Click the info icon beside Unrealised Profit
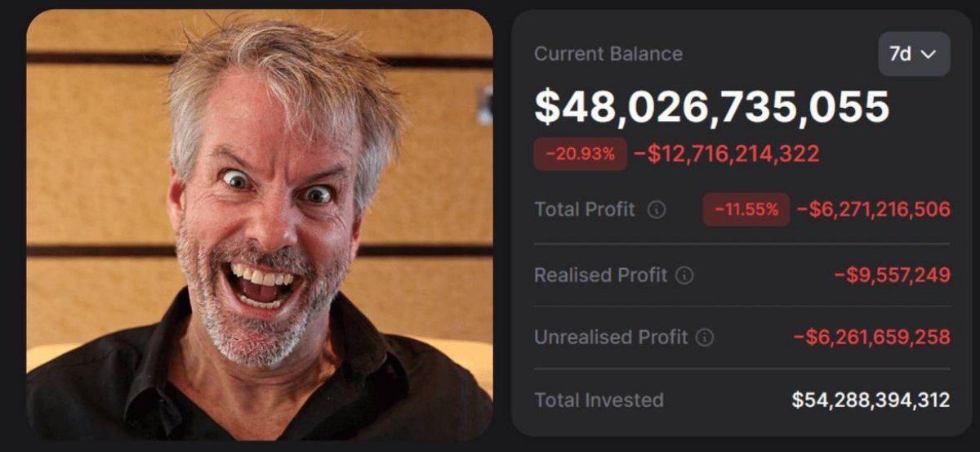The image size is (980, 452). [706, 338]
